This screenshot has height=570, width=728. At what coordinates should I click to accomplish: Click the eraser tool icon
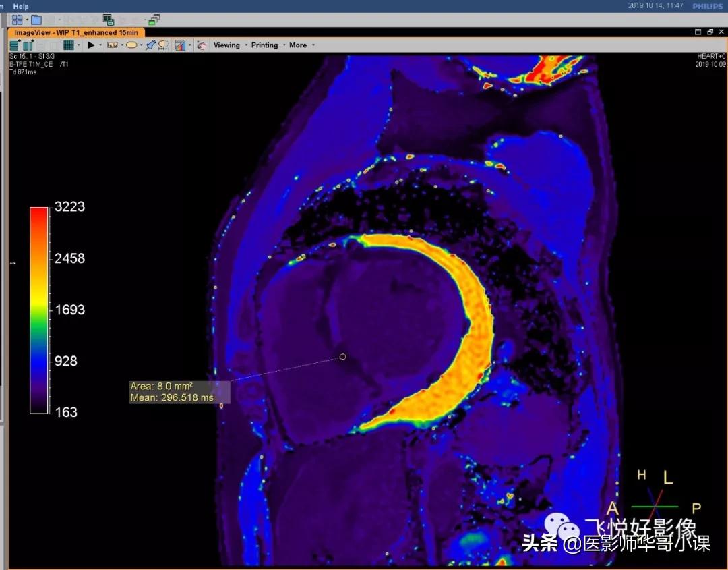tap(202, 45)
